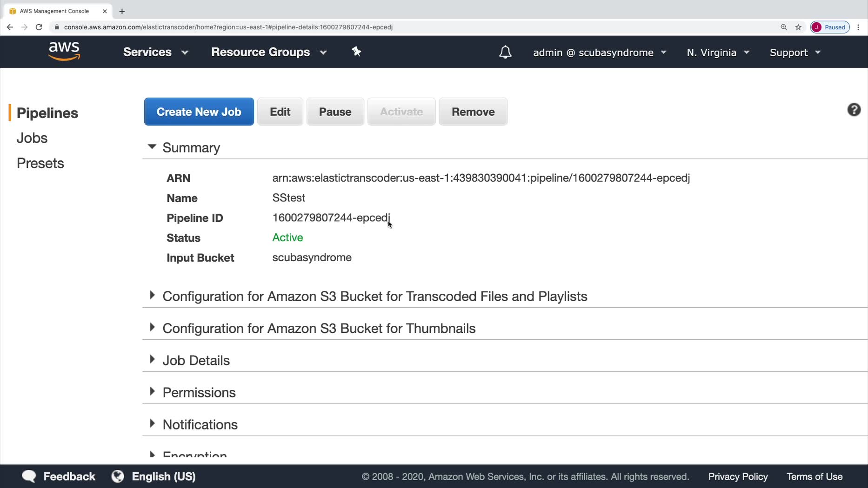Viewport: 868px width, 488px height.
Task: Open the Privacy Policy link
Action: [738, 476]
